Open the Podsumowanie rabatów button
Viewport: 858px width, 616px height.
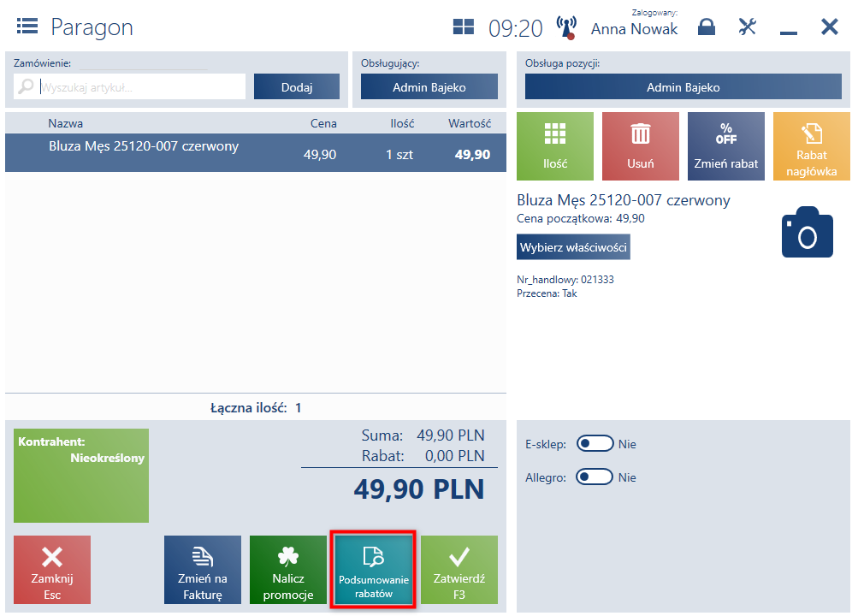pyautogui.click(x=373, y=570)
